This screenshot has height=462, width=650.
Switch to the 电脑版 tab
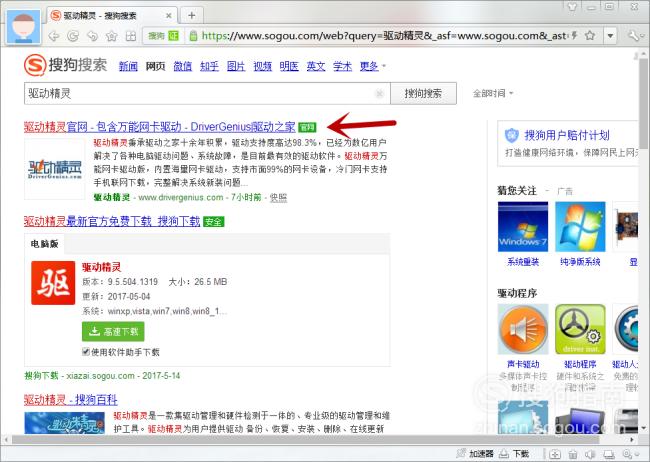pyautogui.click(x=44, y=244)
